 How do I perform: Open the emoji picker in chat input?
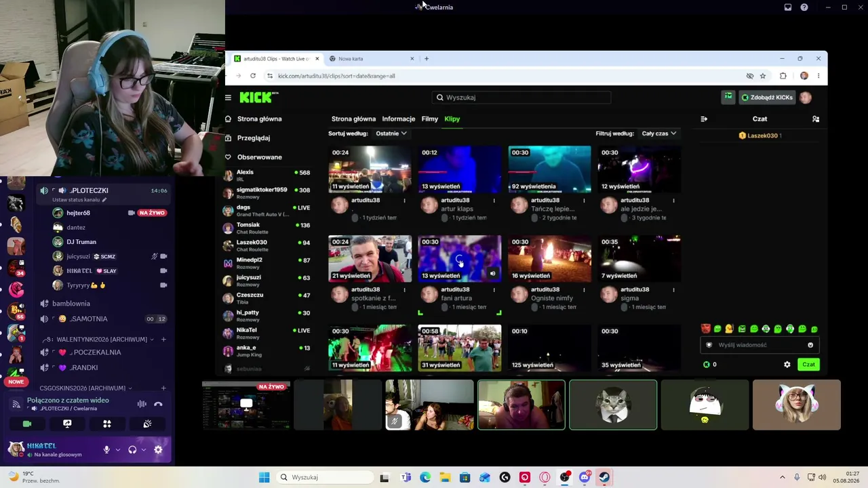pos(810,345)
